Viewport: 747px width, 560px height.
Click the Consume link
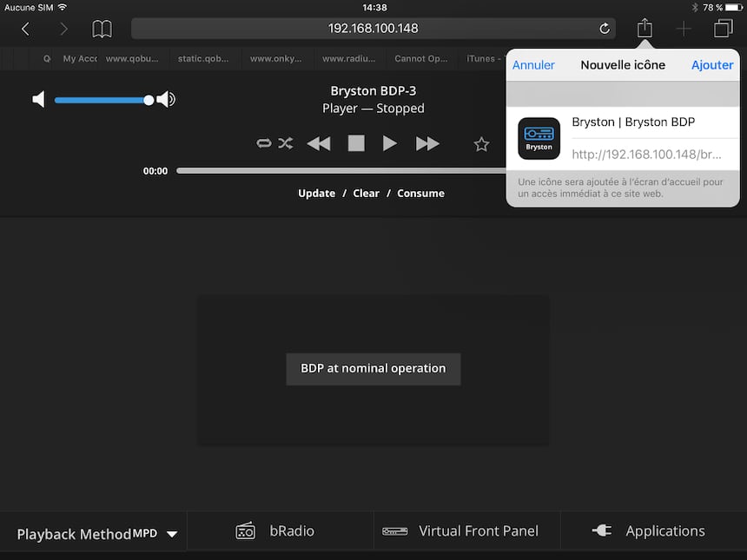420,194
